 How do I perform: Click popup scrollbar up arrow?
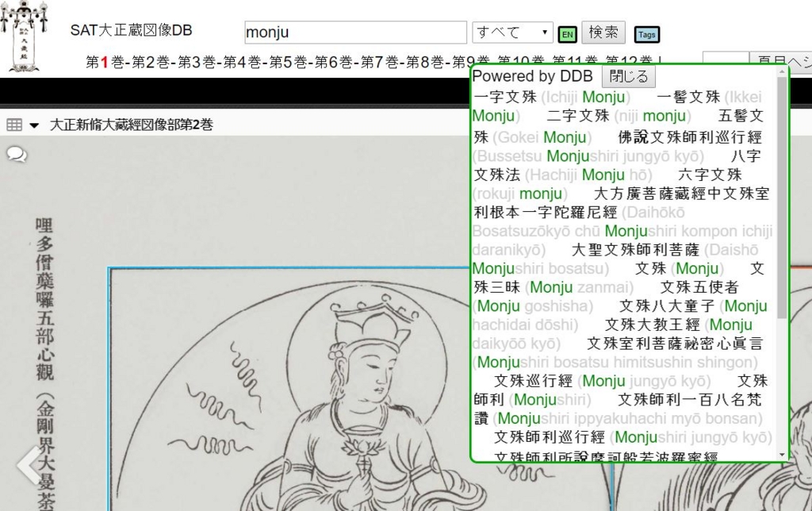pyautogui.click(x=782, y=72)
